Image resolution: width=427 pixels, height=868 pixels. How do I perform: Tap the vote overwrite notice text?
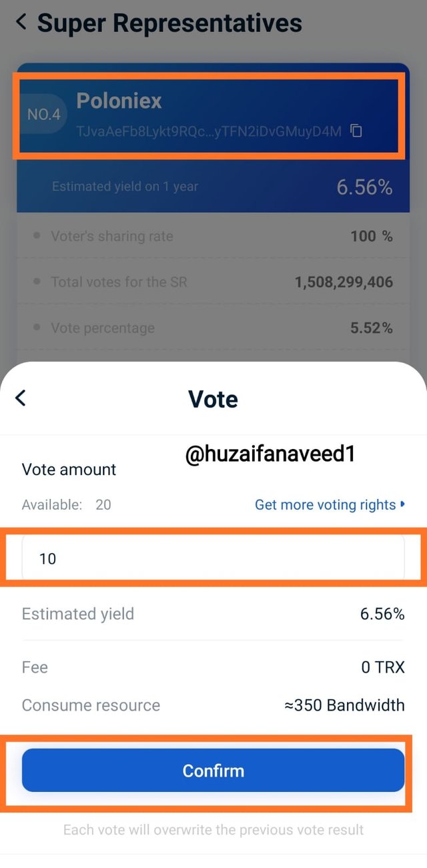pyautogui.click(x=213, y=830)
